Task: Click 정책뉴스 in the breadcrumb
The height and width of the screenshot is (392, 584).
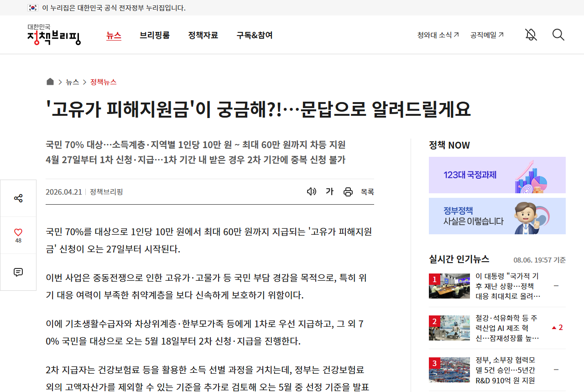Action: point(104,82)
